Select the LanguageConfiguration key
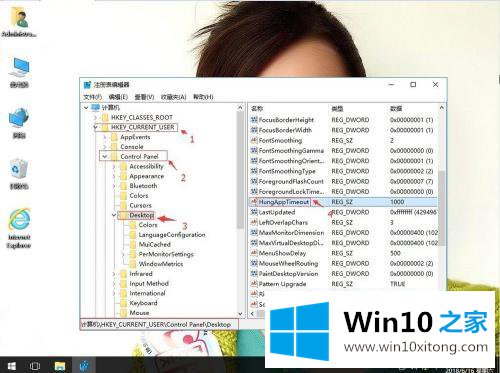Viewport: 500px width, 373px height. click(x=172, y=235)
